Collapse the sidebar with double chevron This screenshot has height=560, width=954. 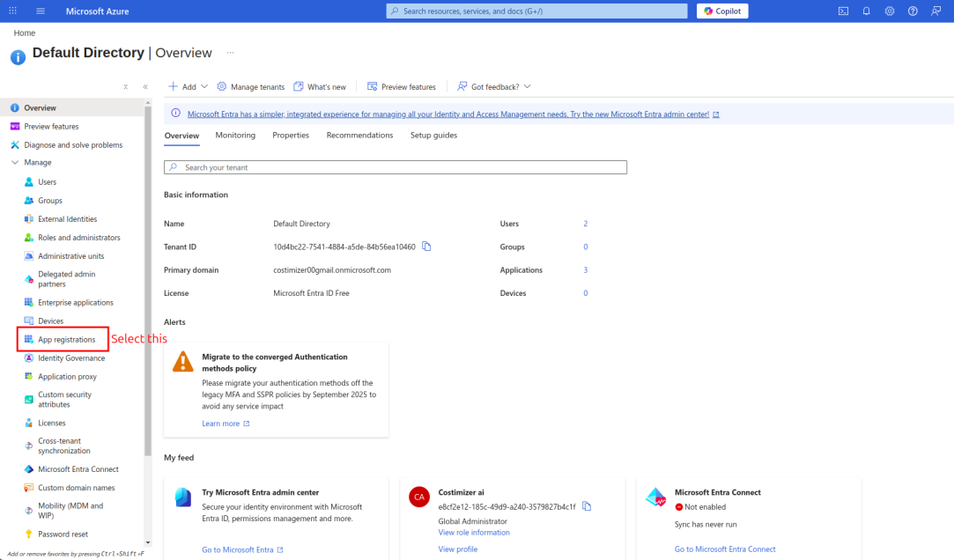[x=145, y=87]
